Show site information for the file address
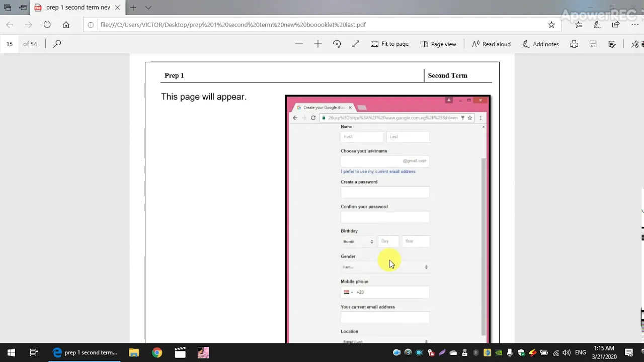Image resolution: width=644 pixels, height=362 pixels. (x=91, y=25)
